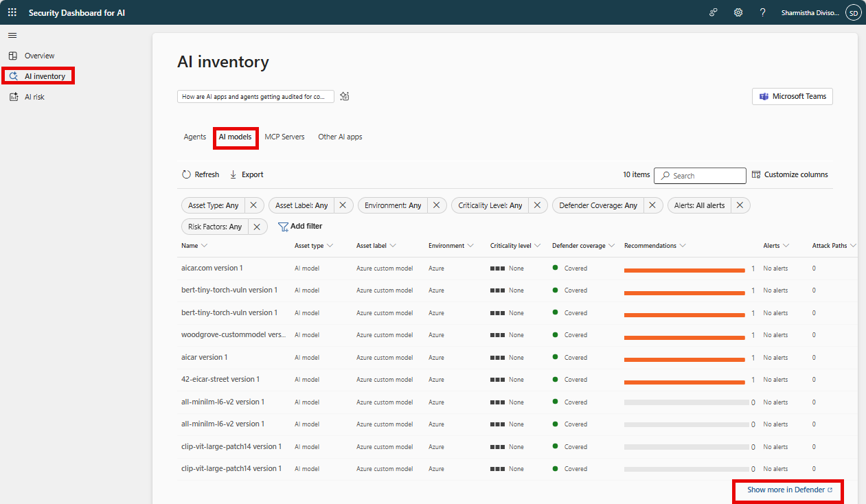Select the AI models tab
This screenshot has width=866, height=504.
pos(235,137)
